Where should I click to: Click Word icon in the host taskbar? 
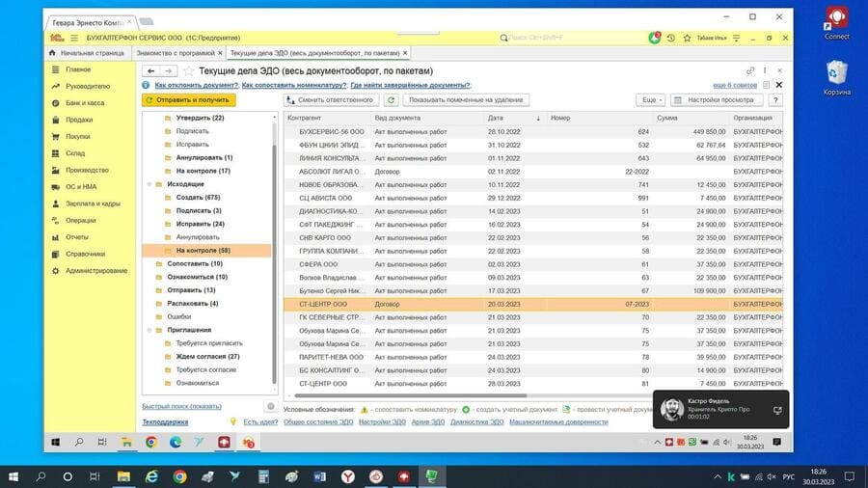point(320,476)
